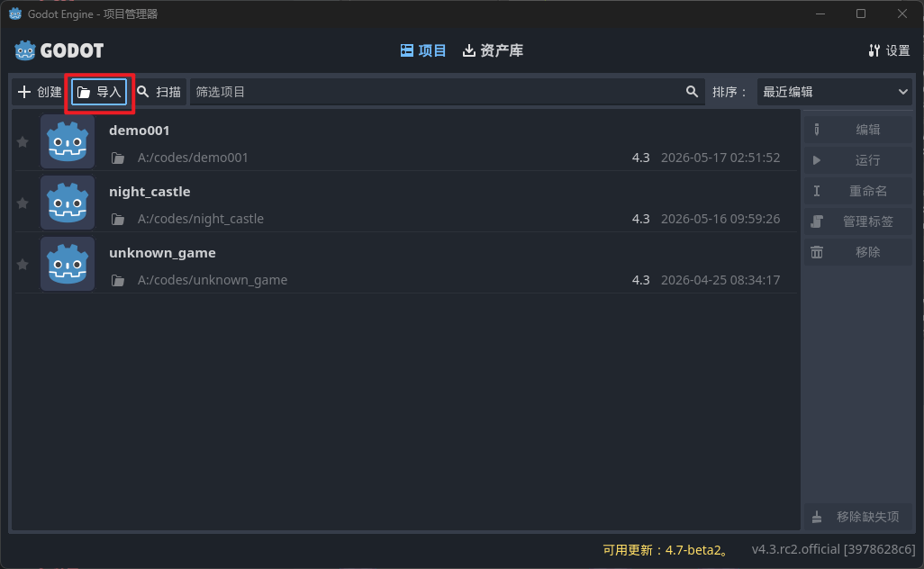Viewport: 924px width, 569px height.
Task: Click the GODOT logo
Action: pos(59,50)
